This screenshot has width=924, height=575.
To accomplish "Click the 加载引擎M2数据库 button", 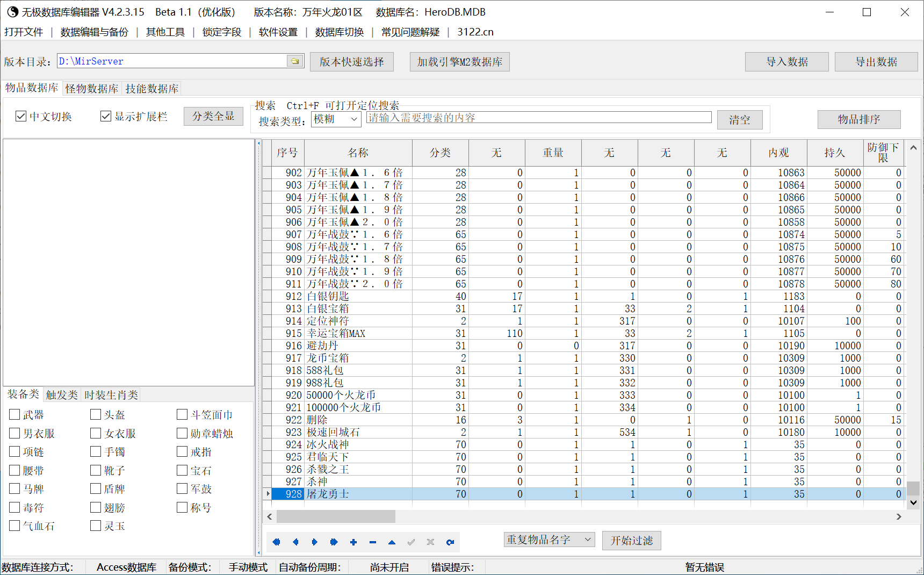I will 460,62.
